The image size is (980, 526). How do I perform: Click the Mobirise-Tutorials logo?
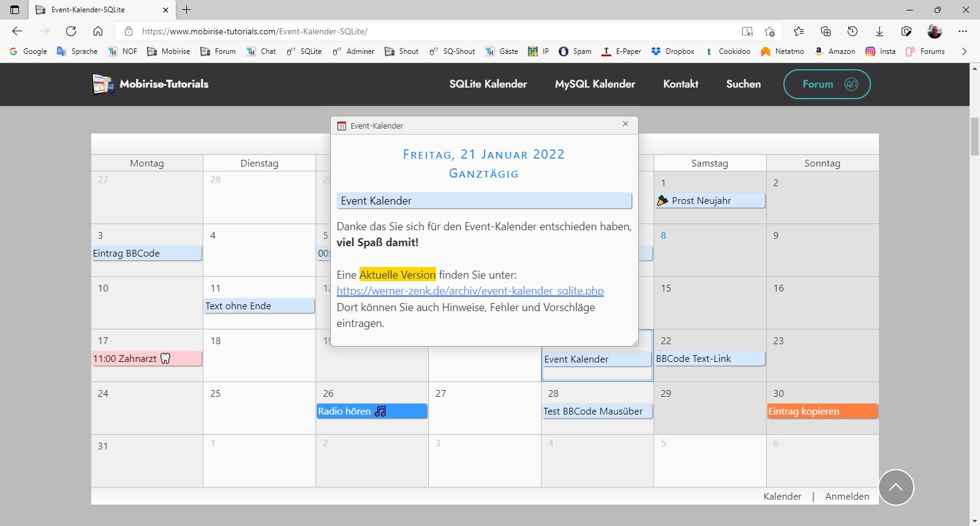tap(151, 84)
